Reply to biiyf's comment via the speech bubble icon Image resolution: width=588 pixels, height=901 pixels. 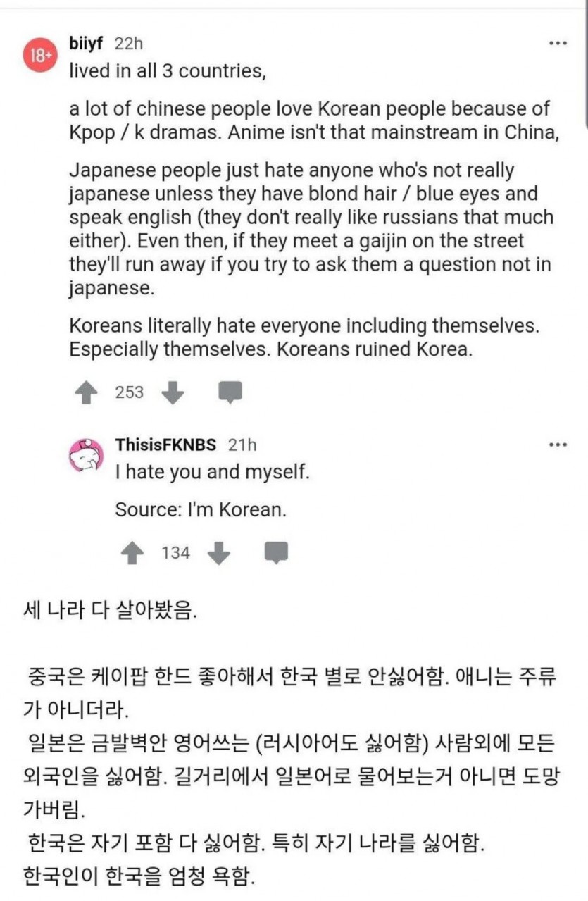click(230, 392)
